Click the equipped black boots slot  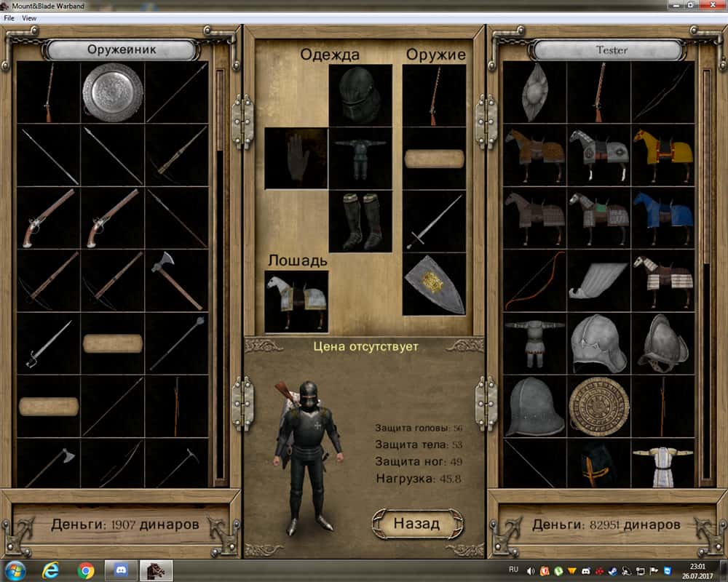click(360, 221)
